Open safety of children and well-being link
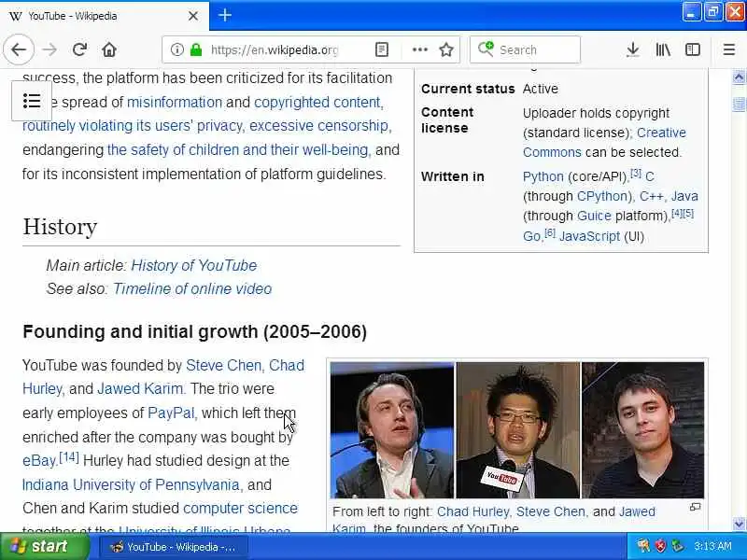747x560 pixels. tap(238, 149)
